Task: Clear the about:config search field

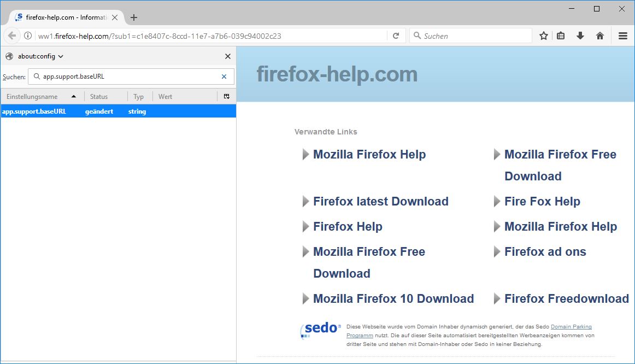Action: [224, 77]
